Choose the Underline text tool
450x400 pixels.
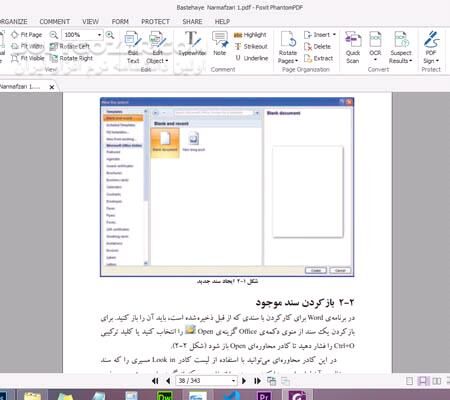tap(252, 58)
